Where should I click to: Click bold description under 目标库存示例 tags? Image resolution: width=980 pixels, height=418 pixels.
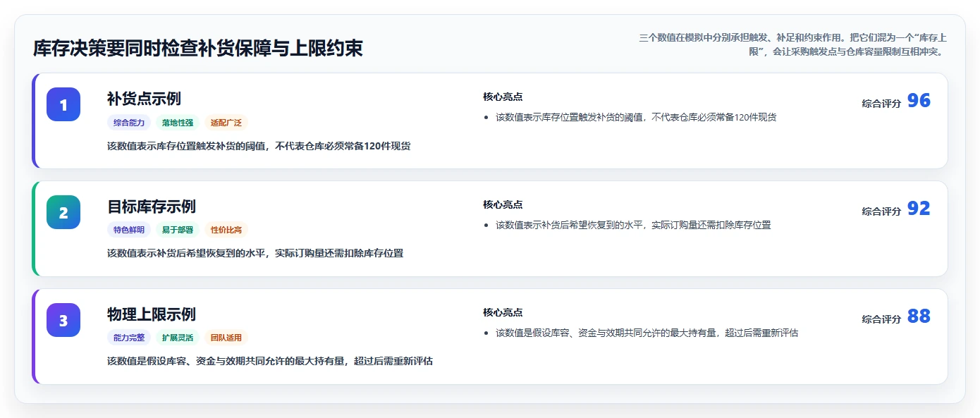[x=255, y=253]
